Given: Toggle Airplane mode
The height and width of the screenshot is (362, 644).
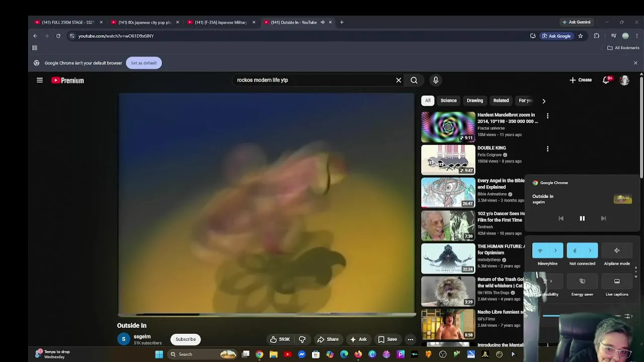Looking at the screenshot, I should click(617, 250).
